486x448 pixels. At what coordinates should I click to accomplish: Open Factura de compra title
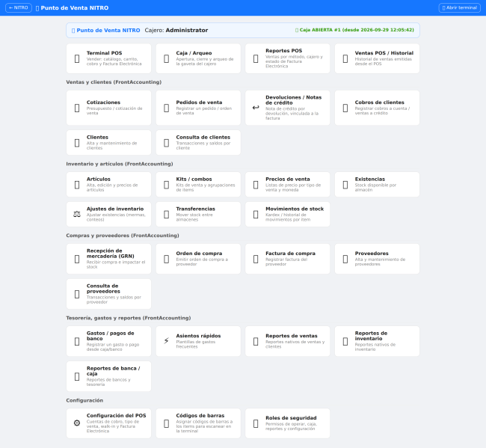click(x=290, y=254)
